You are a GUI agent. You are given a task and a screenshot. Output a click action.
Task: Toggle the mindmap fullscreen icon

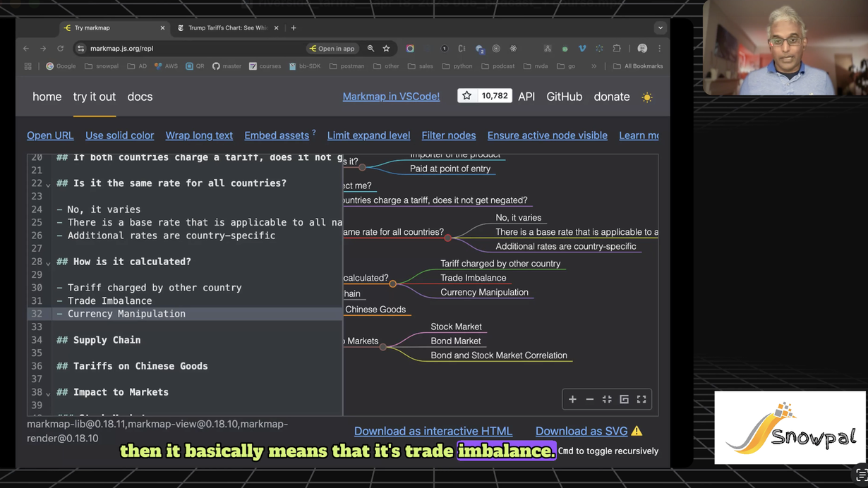pos(641,400)
